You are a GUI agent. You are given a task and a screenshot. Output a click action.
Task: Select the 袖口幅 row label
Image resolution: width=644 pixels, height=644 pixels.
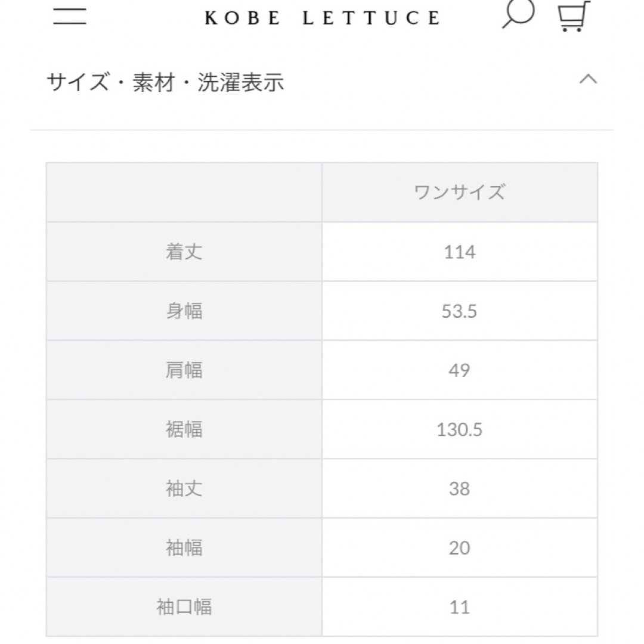184,606
